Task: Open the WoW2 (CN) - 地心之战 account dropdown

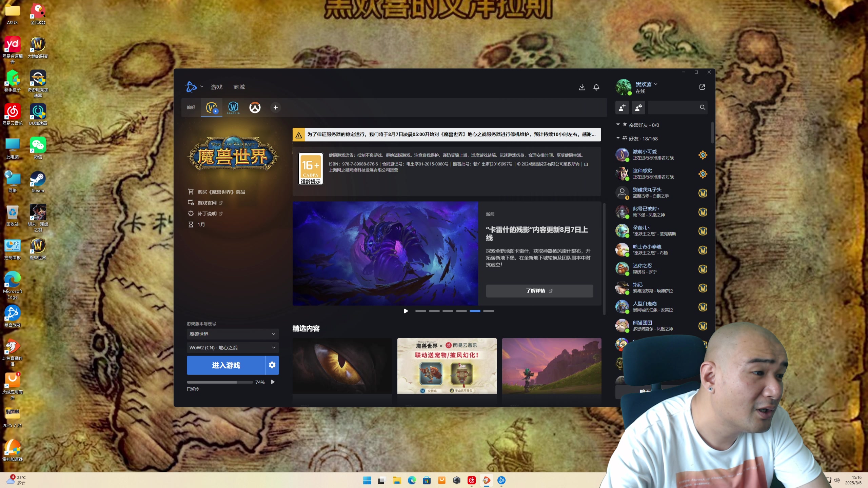Action: [233, 348]
